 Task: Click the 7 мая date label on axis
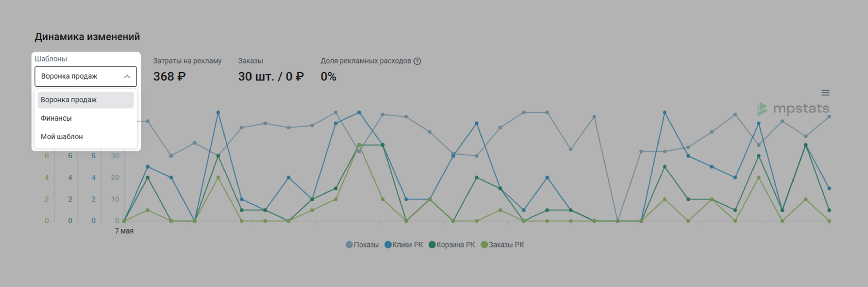[x=124, y=231]
